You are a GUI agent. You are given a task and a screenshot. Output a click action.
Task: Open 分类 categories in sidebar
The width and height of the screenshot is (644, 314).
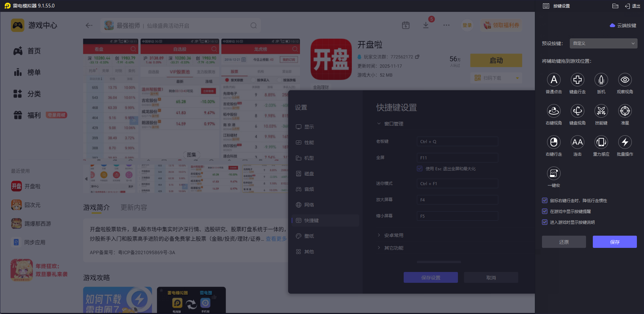coord(27,94)
